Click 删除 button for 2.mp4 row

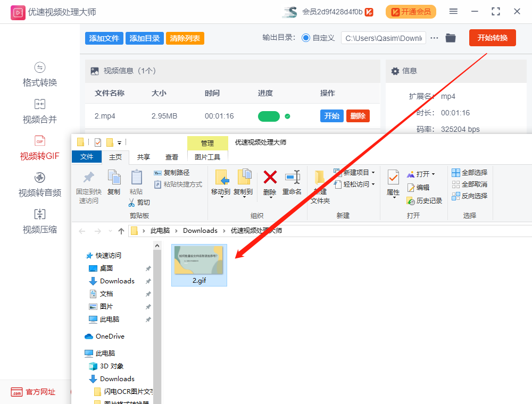tap(358, 116)
